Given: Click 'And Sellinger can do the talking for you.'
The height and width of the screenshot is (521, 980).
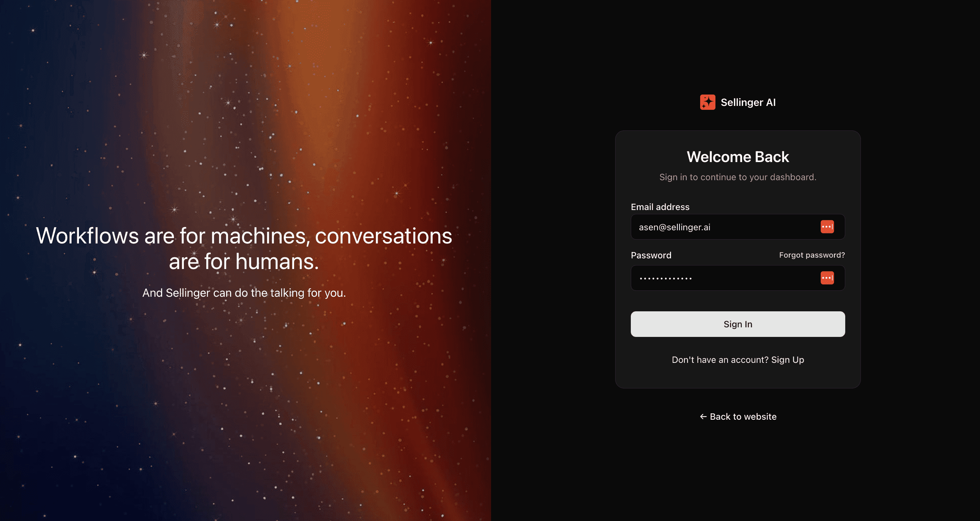Looking at the screenshot, I should click(244, 293).
